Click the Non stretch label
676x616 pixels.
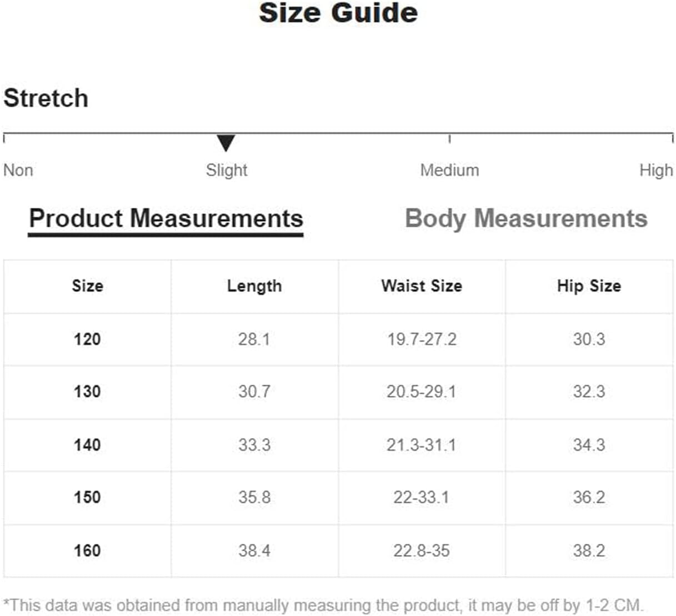point(18,170)
